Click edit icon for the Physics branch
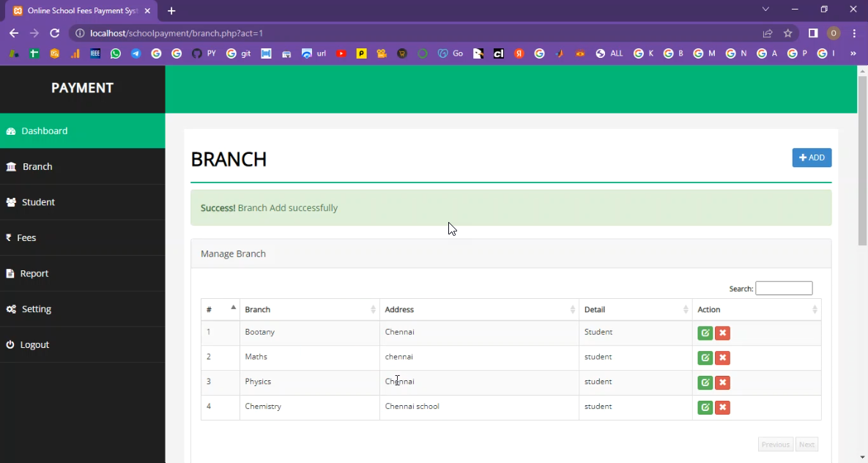The width and height of the screenshot is (868, 463). pos(705,382)
